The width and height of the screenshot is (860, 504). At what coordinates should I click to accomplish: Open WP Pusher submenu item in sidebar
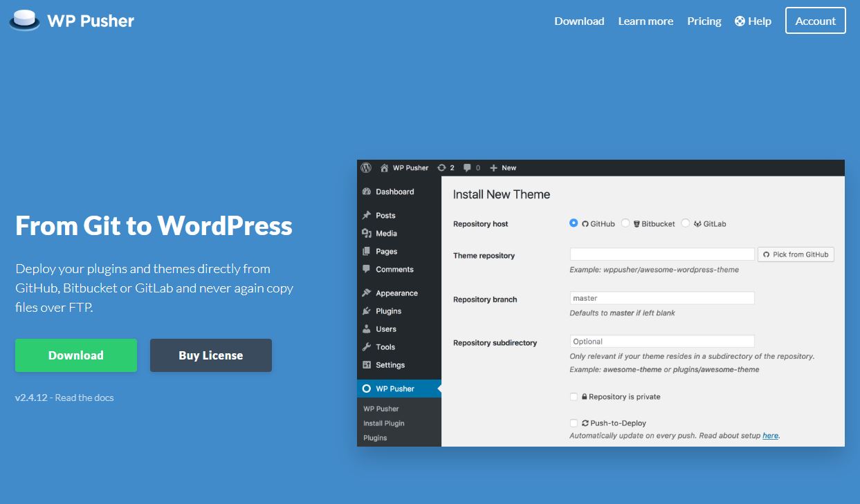381,409
